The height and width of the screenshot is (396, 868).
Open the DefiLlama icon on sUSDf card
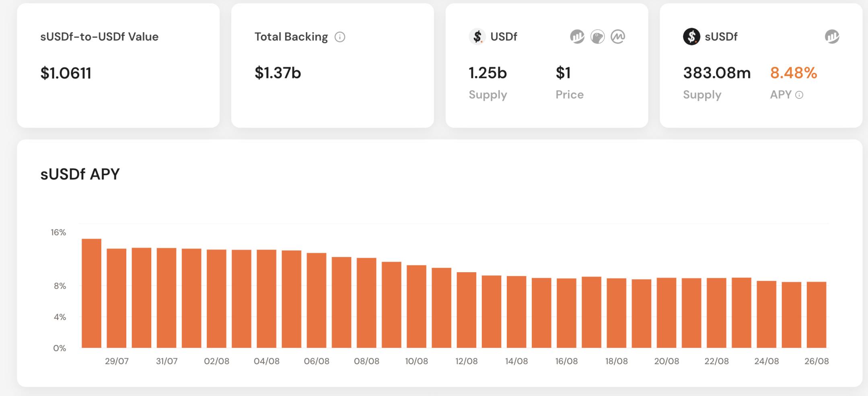[x=832, y=37]
